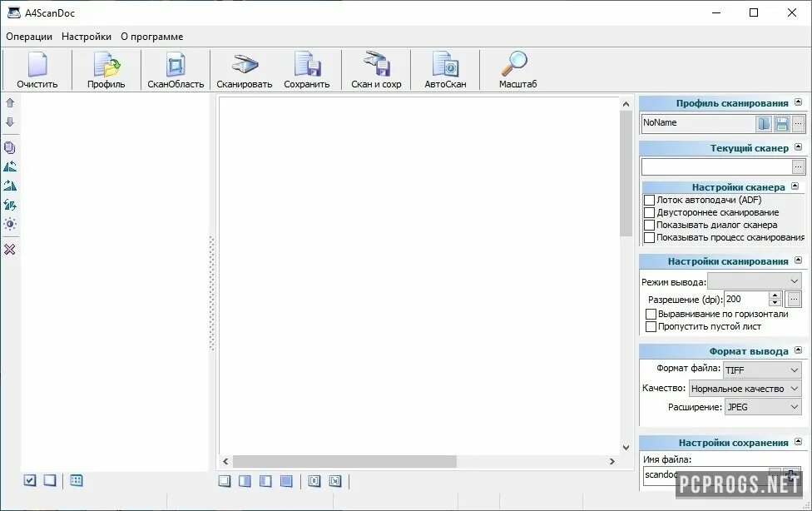Click the fit to window icon below preview
This screenshot has height=511, width=812.
(335, 481)
